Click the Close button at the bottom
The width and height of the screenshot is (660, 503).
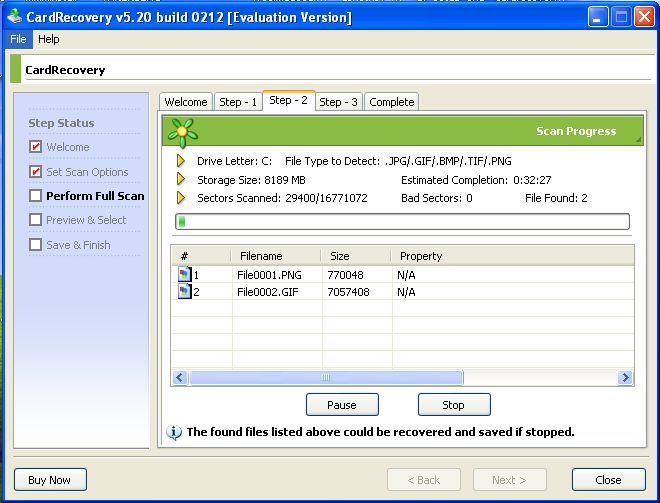pos(609,479)
